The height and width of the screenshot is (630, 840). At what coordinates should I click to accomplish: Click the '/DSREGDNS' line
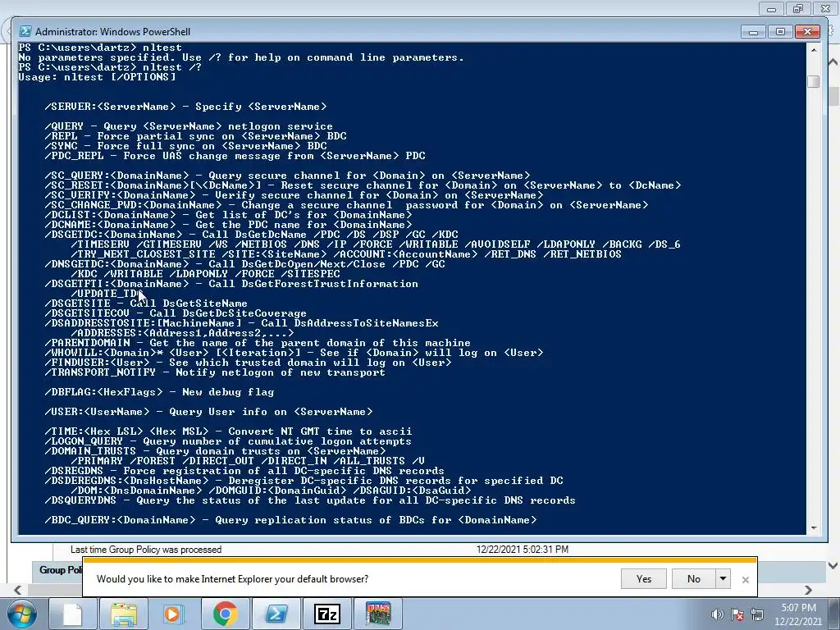coord(244,471)
